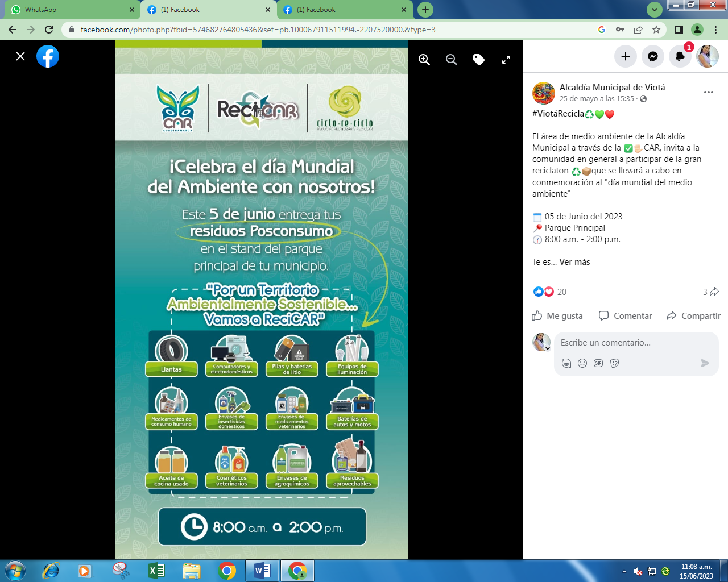Expand post text with Ver más

point(574,262)
